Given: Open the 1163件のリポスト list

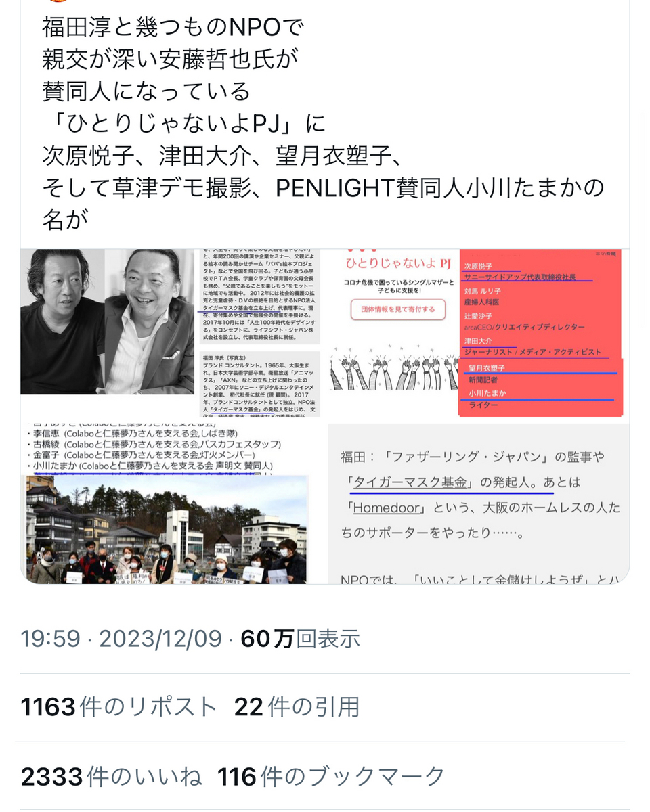Looking at the screenshot, I should [119, 707].
